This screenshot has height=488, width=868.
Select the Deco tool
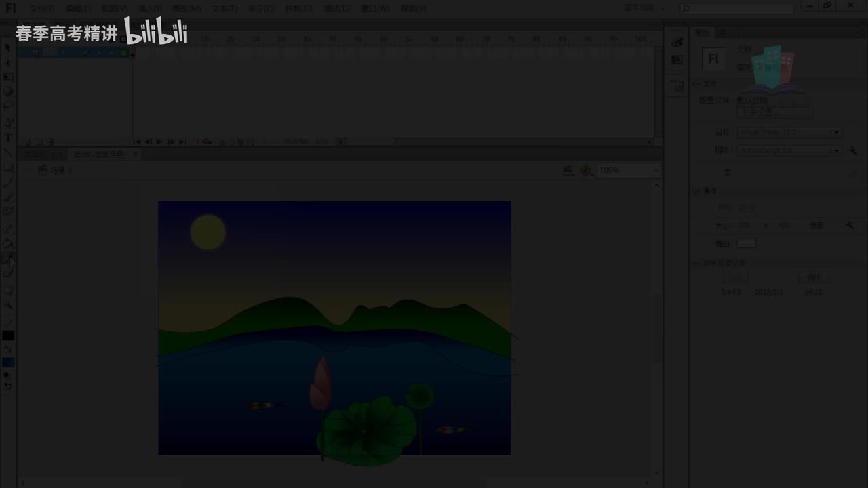(8, 211)
